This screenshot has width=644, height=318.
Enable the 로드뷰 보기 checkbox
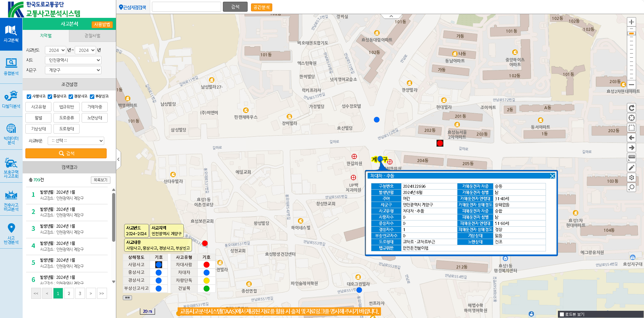click(x=562, y=314)
